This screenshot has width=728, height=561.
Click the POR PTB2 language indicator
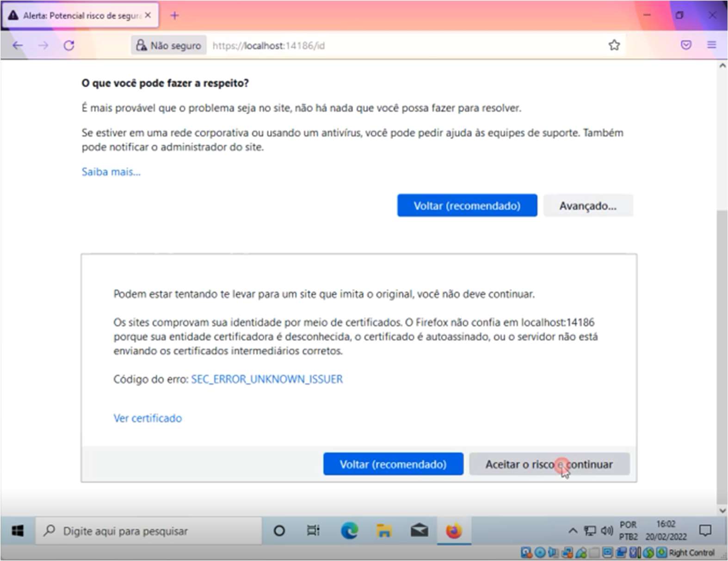tap(628, 531)
